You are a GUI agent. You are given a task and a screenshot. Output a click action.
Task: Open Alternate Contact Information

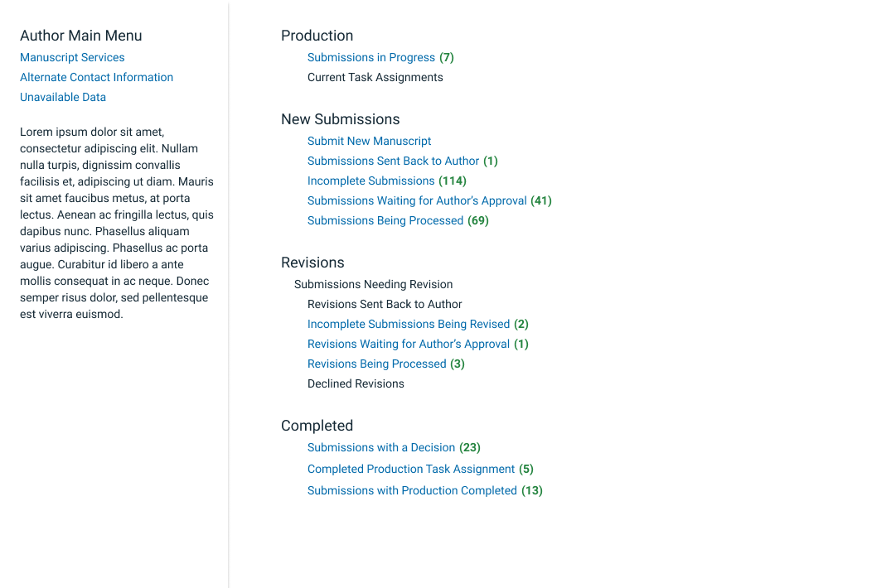[97, 77]
